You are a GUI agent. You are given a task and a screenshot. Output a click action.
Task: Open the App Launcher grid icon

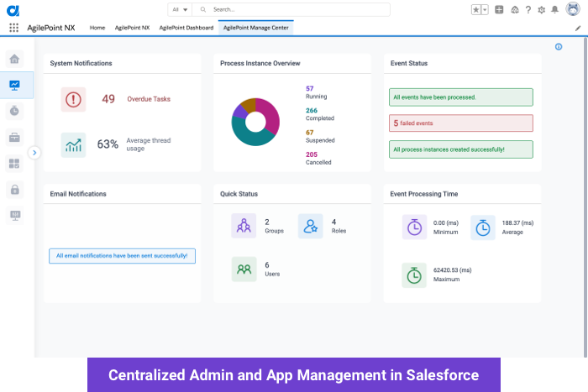point(13,28)
